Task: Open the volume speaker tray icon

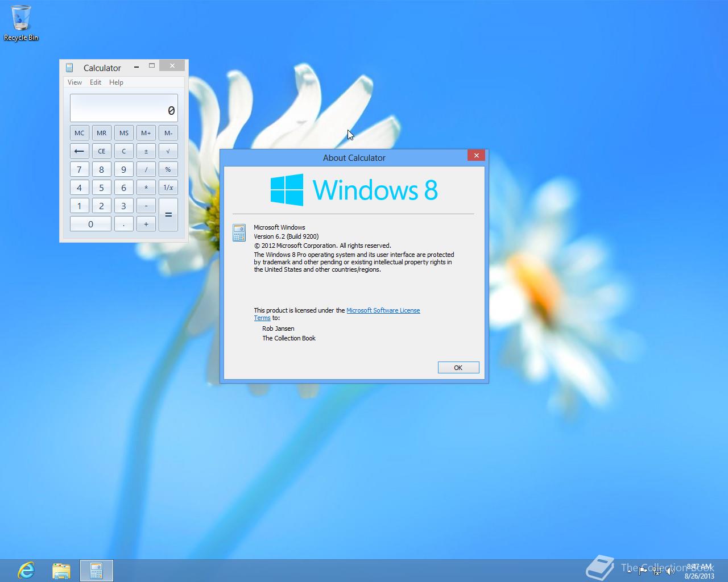Action: pos(671,571)
